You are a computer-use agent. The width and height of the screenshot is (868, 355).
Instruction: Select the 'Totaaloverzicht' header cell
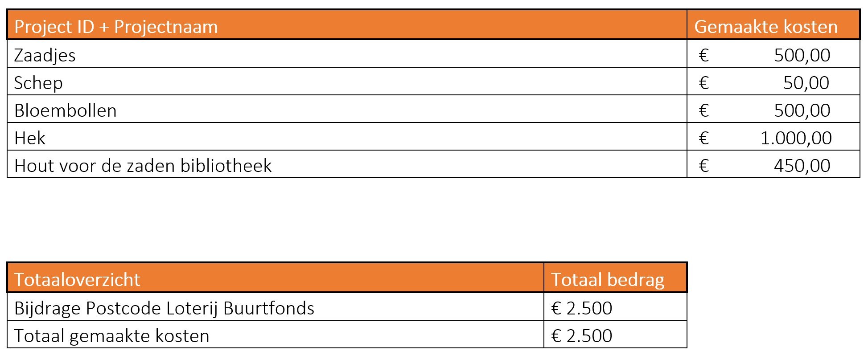77,280
